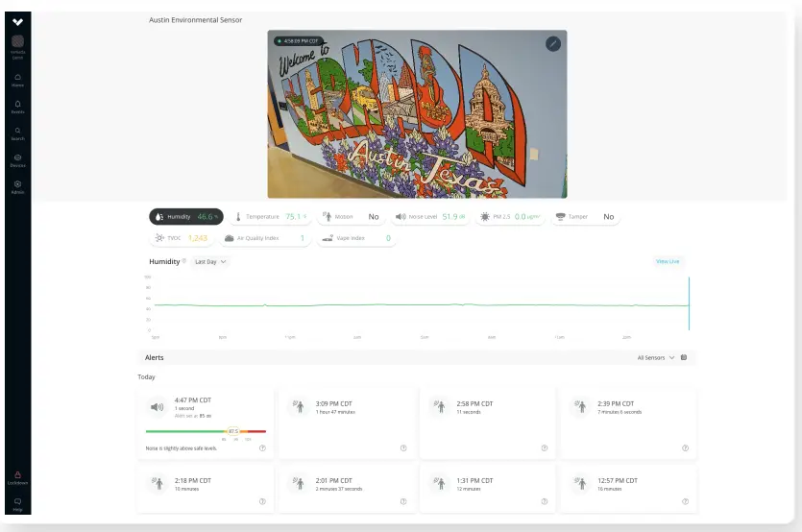Open the Last Day time range dropdown
Viewport: 802px width, 532px height.
(210, 262)
